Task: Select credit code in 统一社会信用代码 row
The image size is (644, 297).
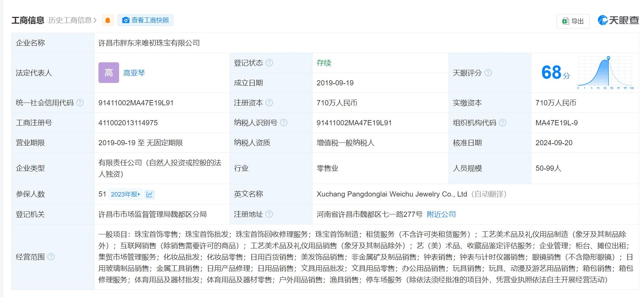Action: point(136,103)
